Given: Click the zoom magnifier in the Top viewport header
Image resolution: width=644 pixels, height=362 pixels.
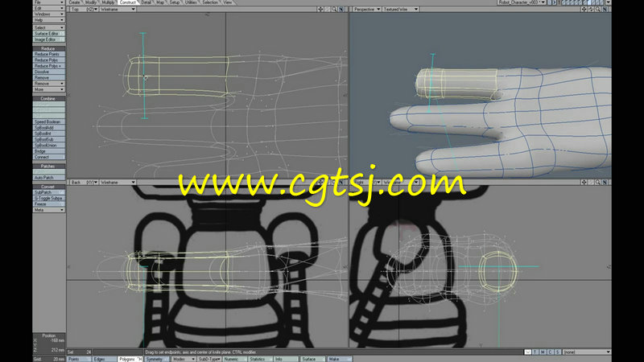Looking at the screenshot, I should click(x=334, y=9).
